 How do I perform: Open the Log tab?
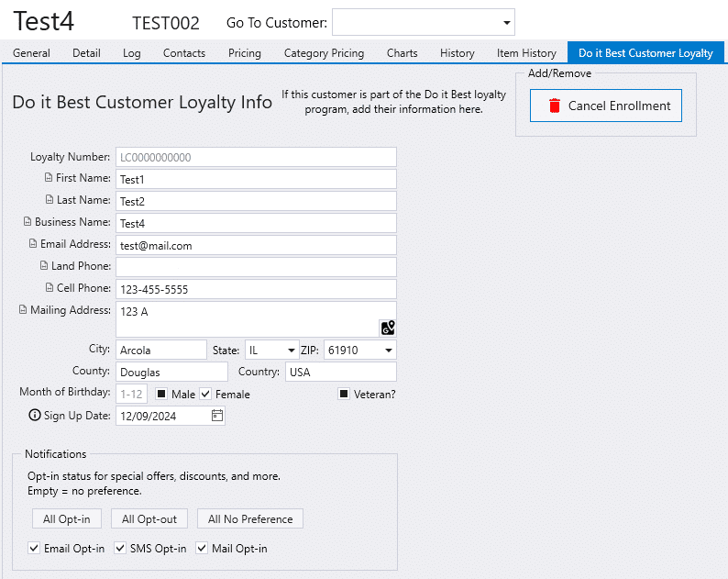(132, 53)
